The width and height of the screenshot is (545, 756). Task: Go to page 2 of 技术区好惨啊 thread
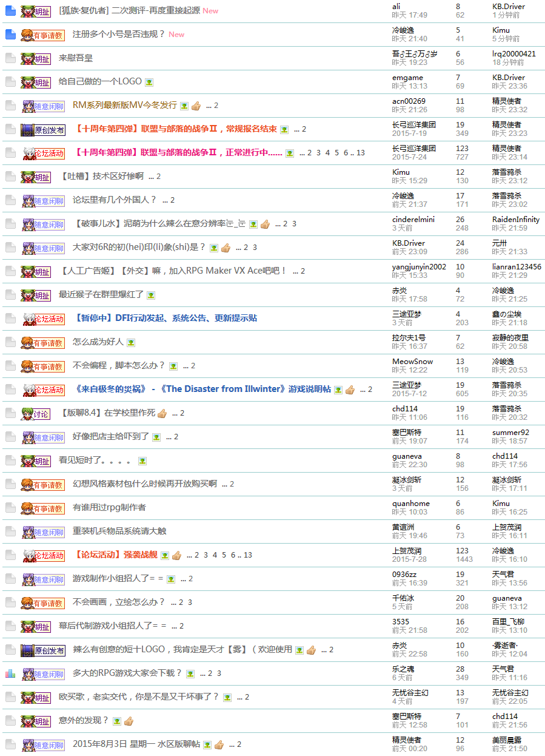click(159, 177)
